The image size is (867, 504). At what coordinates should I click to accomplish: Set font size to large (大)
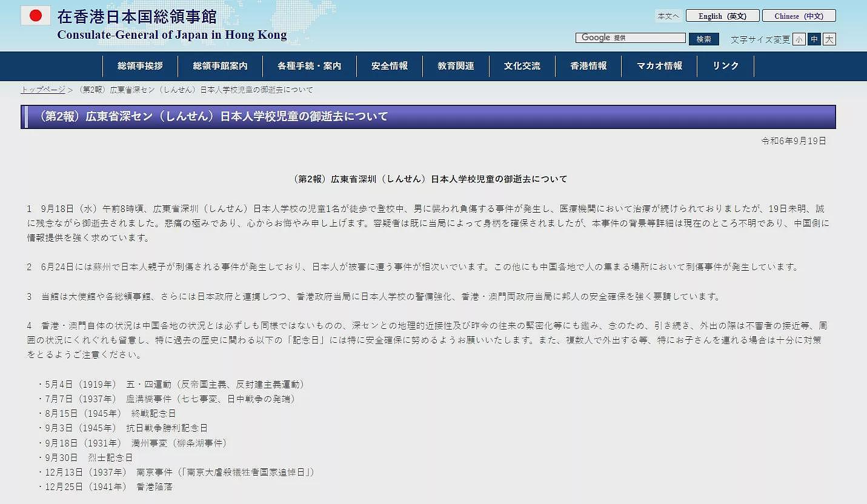click(829, 39)
